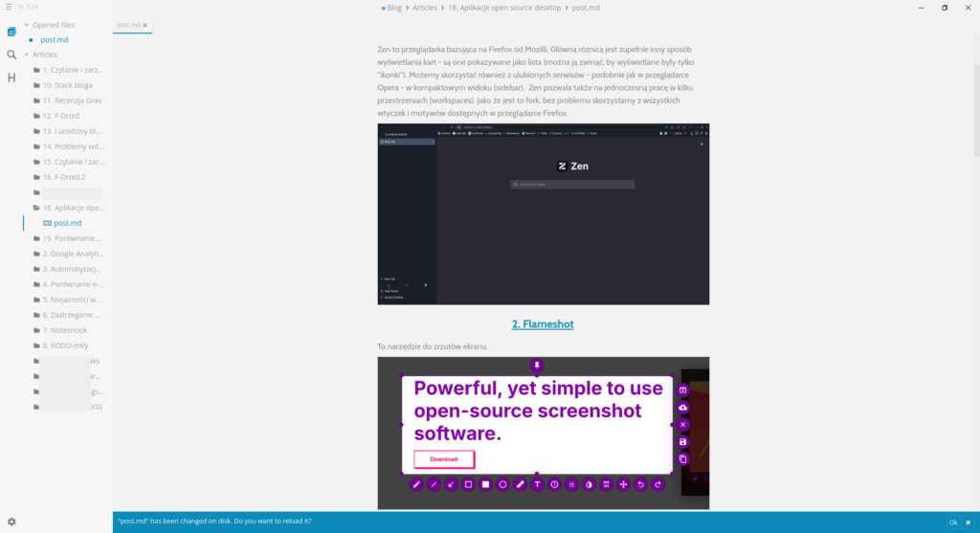This screenshot has width=980, height=533.
Task: Open folder 13. I urodziny bl...
Action: tap(71, 131)
